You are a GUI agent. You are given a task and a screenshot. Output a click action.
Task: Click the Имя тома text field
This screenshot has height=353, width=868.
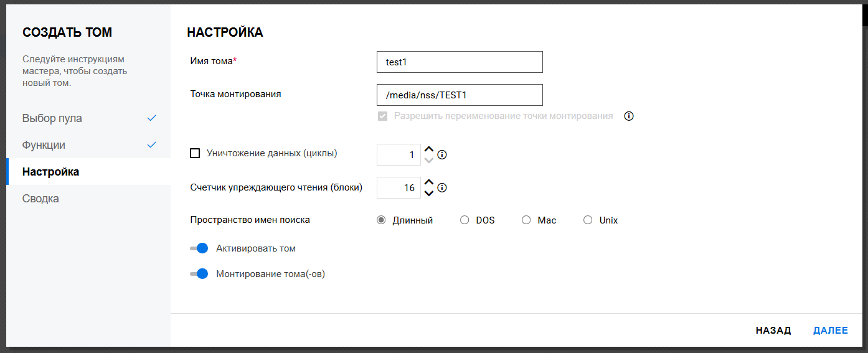point(460,62)
